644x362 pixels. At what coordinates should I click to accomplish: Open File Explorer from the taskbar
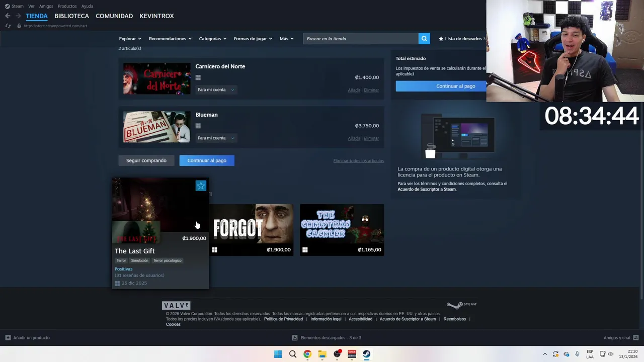(322, 354)
